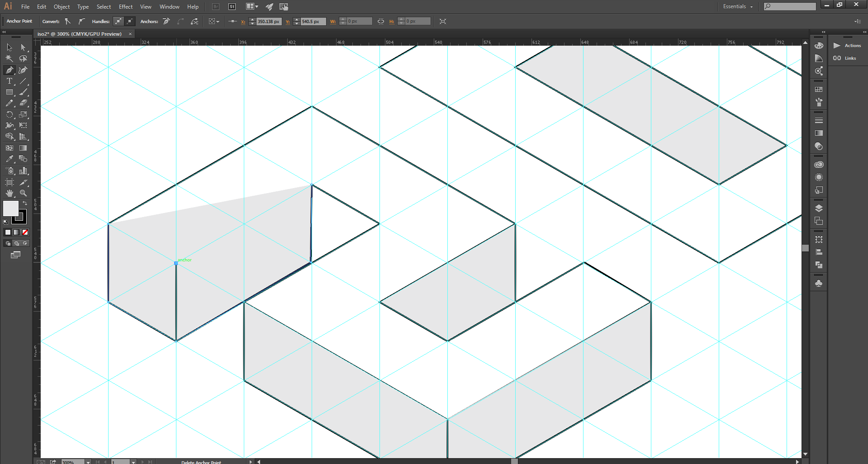Viewport: 868px width, 464px height.
Task: Open the Object menu
Action: tap(62, 7)
